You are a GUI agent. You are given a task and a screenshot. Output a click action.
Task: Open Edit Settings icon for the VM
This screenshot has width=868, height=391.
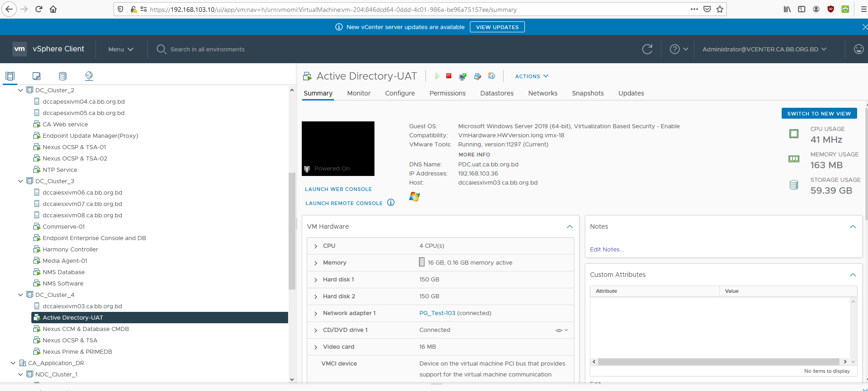(478, 76)
